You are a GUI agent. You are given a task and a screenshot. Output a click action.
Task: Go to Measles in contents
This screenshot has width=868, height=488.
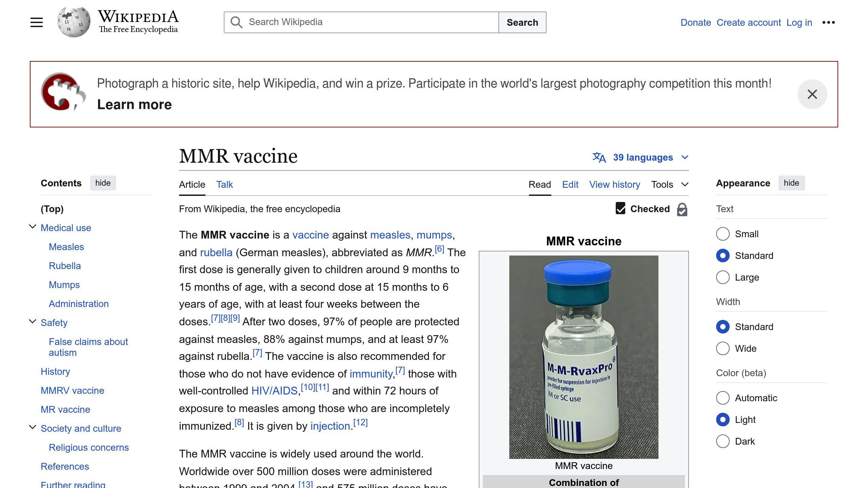[x=66, y=247]
